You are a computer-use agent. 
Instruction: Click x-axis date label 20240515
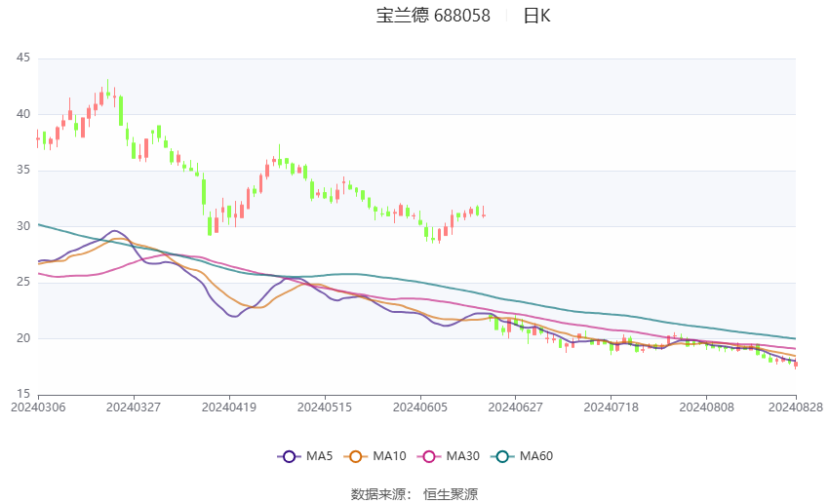[x=325, y=407]
